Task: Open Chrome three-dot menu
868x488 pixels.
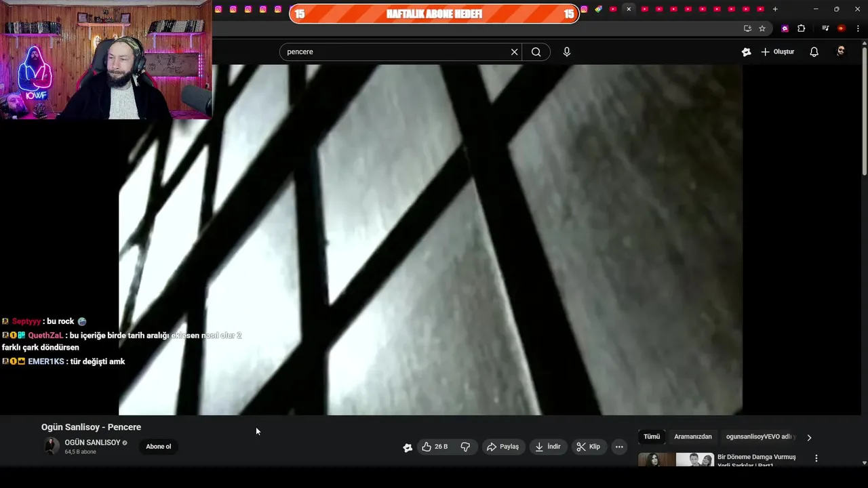Action: click(x=858, y=28)
